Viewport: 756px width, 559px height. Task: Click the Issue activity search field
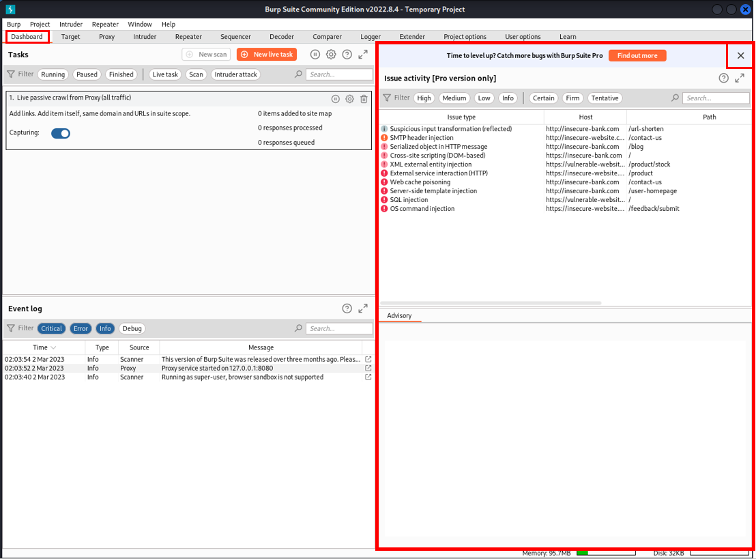(716, 98)
